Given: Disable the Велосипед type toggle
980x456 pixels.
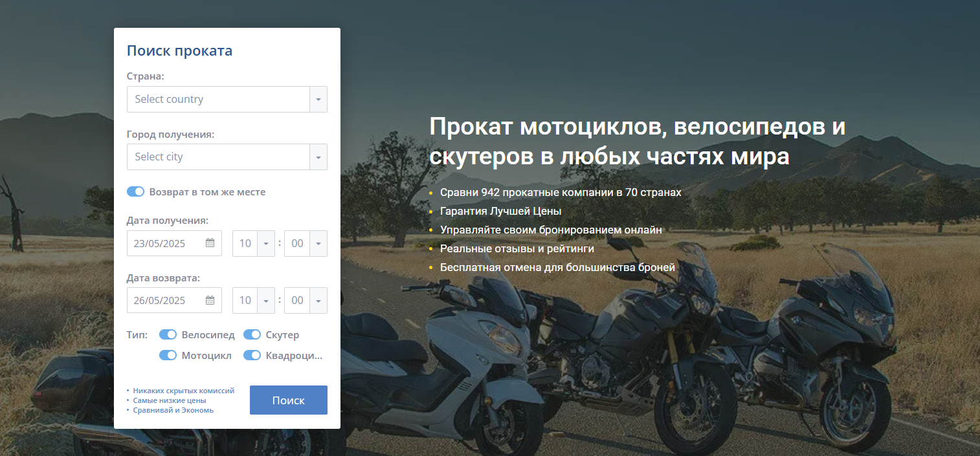Looking at the screenshot, I should pos(168,335).
